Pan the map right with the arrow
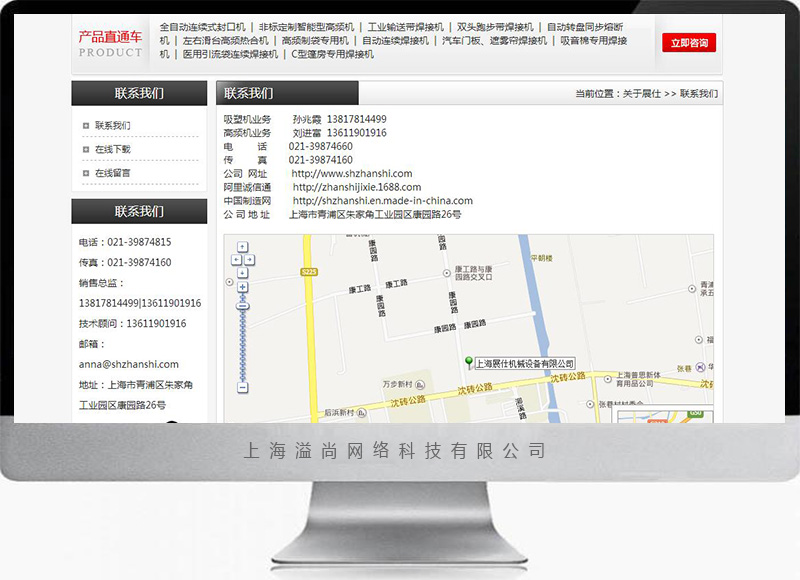 (249, 259)
